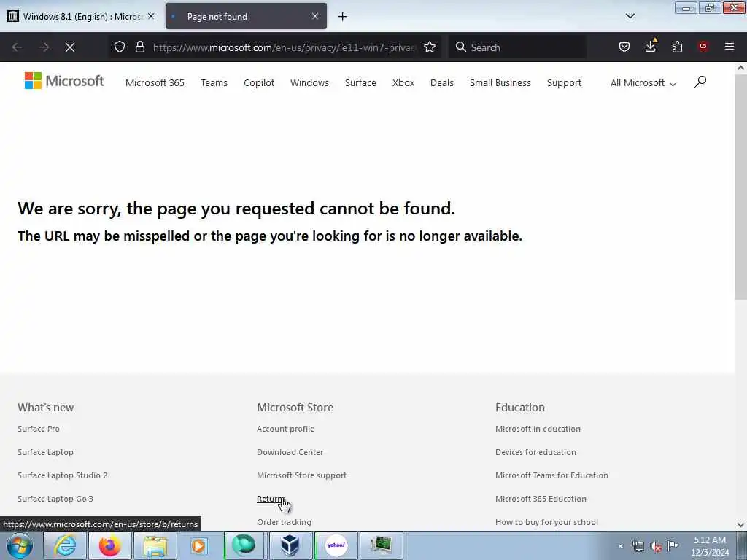Open Deals nav item
747x560 pixels.
(441, 83)
